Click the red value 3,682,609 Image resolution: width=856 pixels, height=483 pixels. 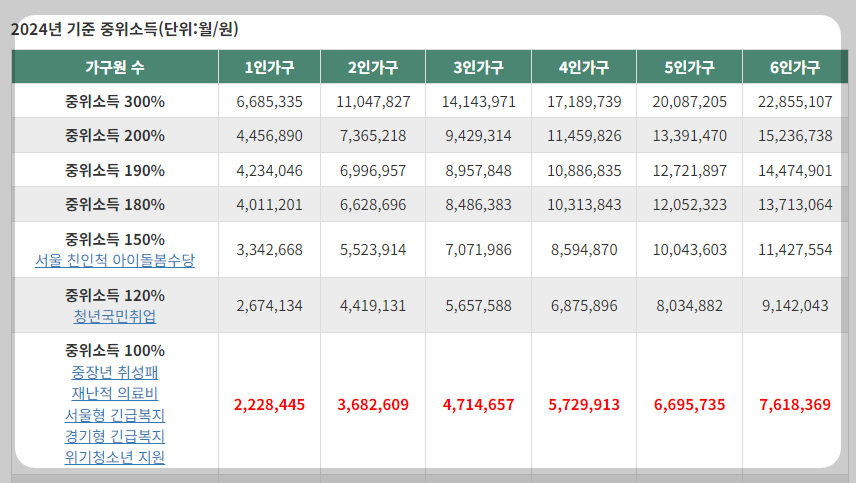coord(373,404)
